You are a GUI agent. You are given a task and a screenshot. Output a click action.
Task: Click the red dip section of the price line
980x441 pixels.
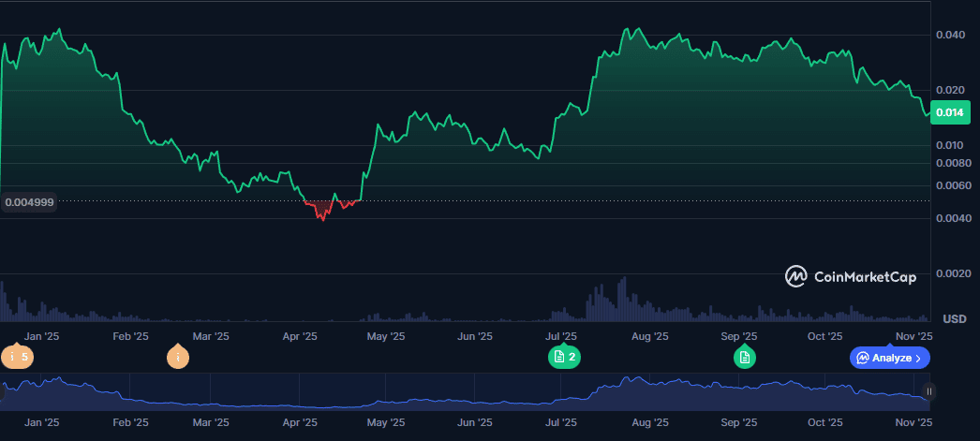coord(322,212)
